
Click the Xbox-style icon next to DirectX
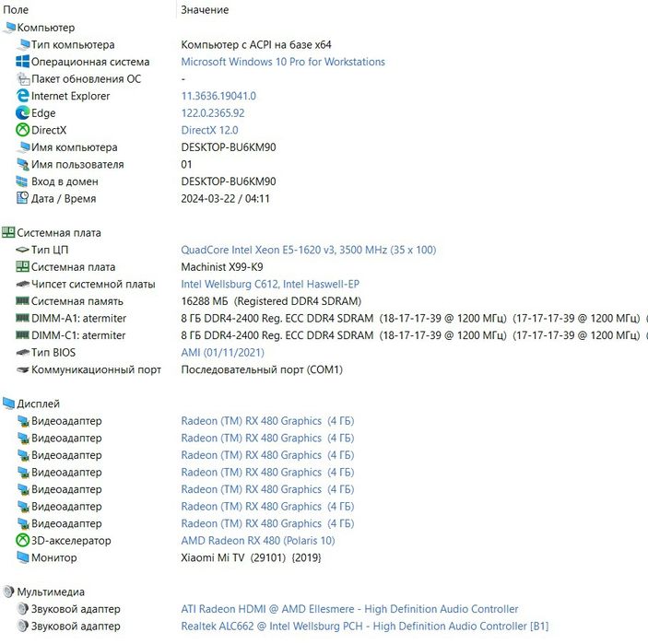coord(22,130)
